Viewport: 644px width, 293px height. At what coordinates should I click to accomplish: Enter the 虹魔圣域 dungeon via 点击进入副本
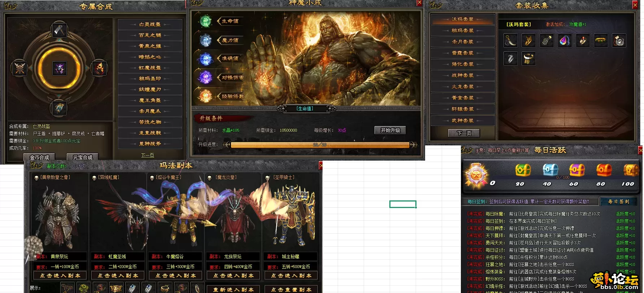tap(118, 276)
